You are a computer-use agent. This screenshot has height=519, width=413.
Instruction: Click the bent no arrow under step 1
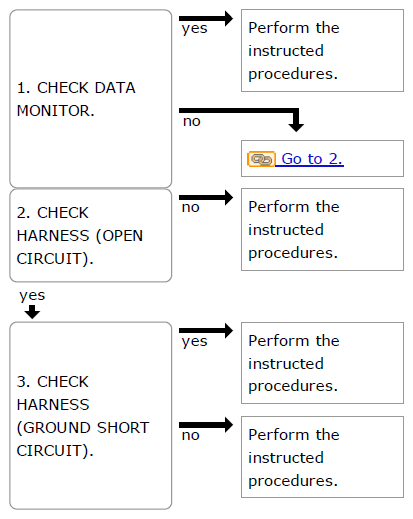pyautogui.click(x=241, y=120)
